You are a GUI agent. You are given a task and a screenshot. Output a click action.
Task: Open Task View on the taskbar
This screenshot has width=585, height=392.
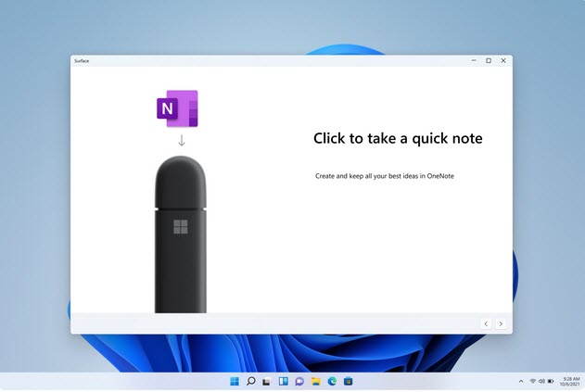pos(266,382)
